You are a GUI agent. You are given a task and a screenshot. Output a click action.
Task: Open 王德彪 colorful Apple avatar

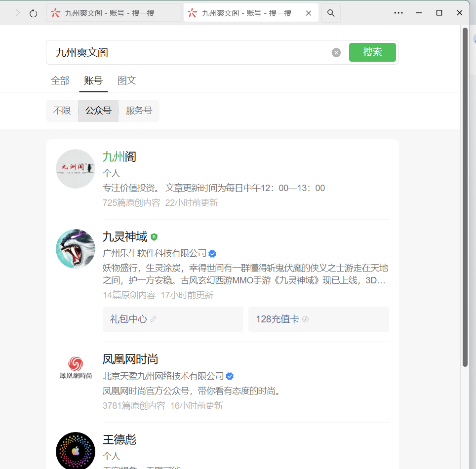76,450
